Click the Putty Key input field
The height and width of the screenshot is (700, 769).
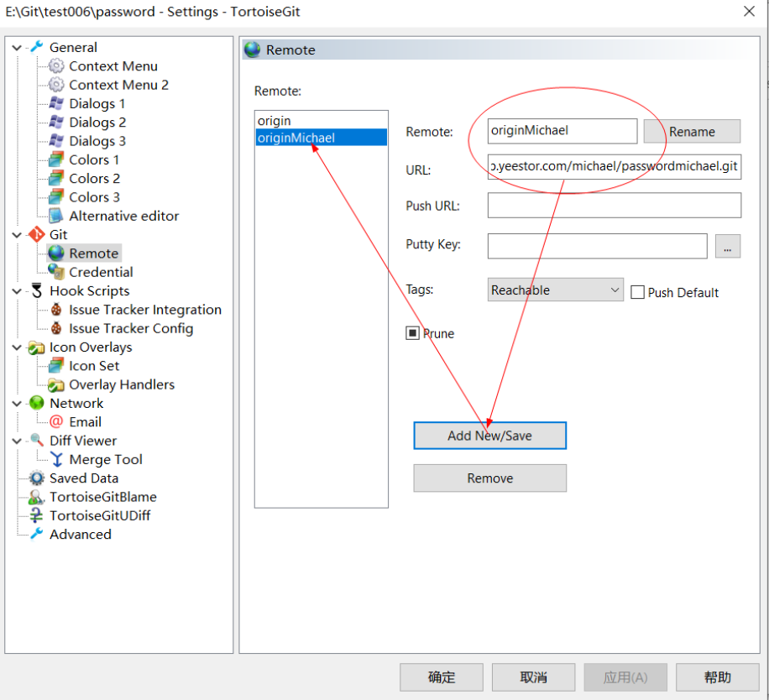pos(597,246)
